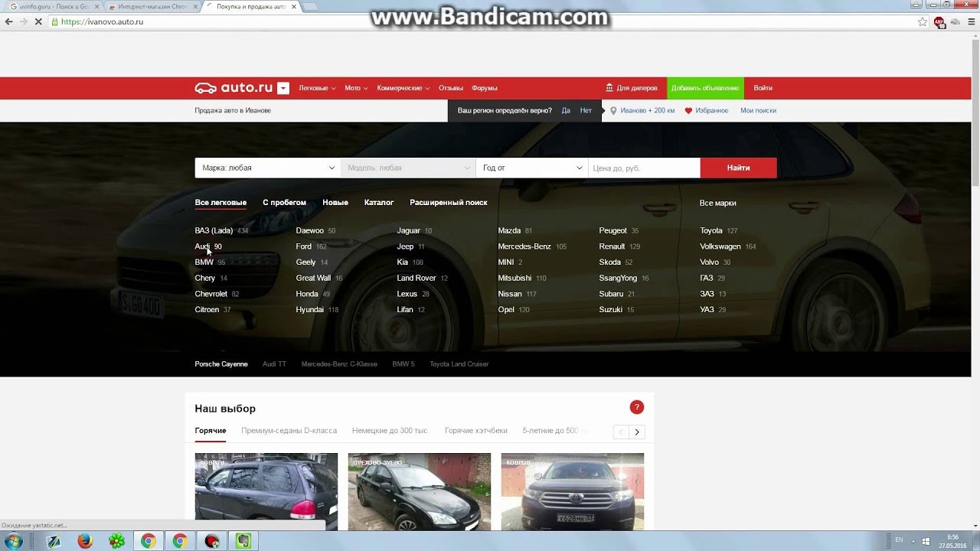Select the С пробегом tab
This screenshot has width=980, height=551.
pyautogui.click(x=284, y=203)
